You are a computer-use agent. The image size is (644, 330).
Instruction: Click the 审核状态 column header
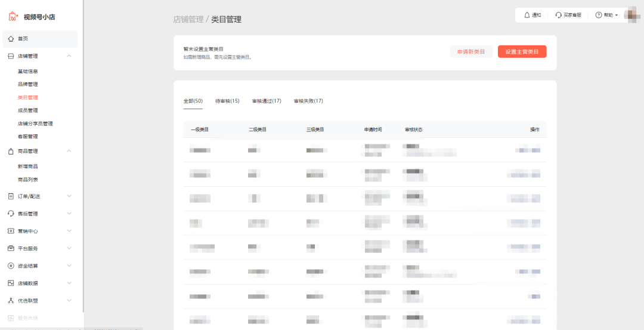[x=414, y=129]
